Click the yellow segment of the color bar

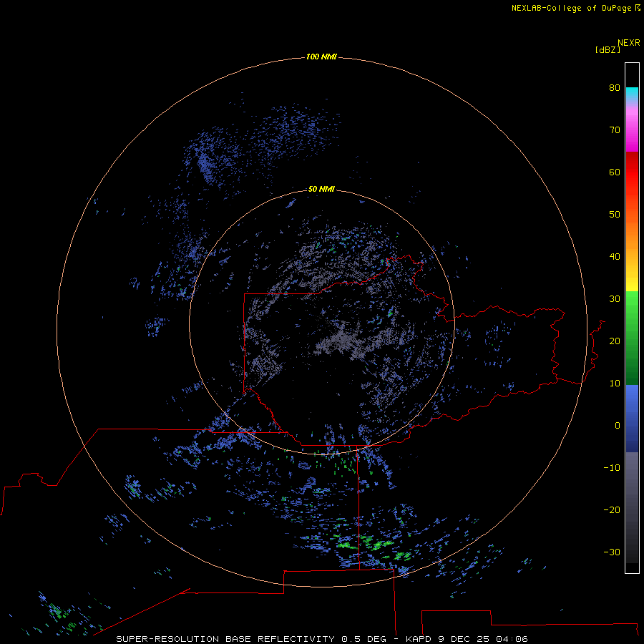click(632, 283)
